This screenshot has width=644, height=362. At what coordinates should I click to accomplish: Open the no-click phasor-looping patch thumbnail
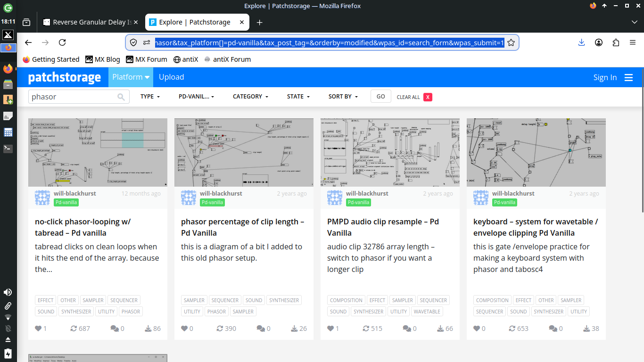pyautogui.click(x=98, y=152)
